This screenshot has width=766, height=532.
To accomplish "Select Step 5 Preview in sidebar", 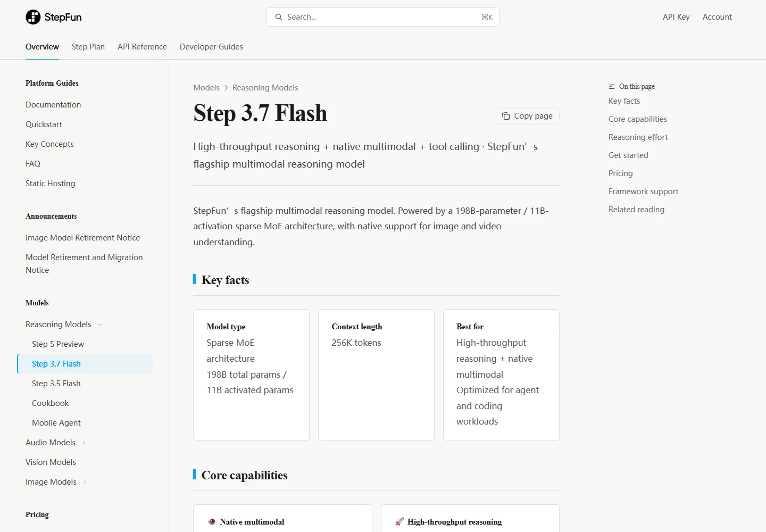I will point(58,344).
